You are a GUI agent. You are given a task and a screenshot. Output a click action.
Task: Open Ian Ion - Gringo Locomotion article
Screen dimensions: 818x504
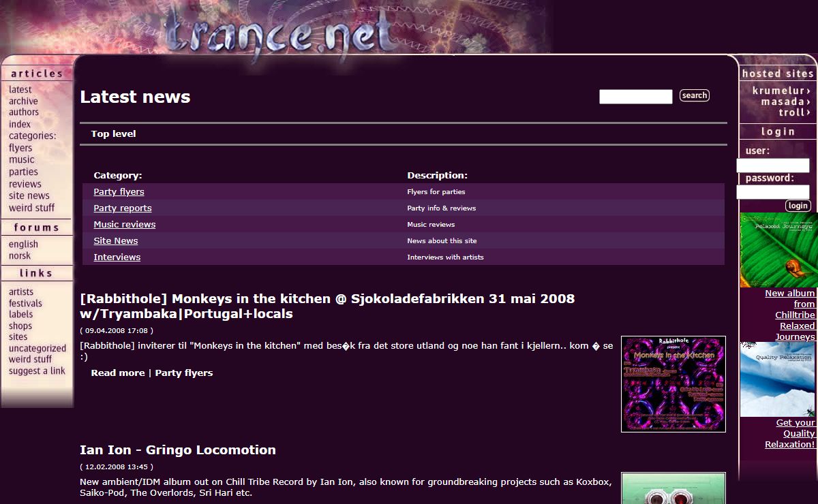pos(178,450)
